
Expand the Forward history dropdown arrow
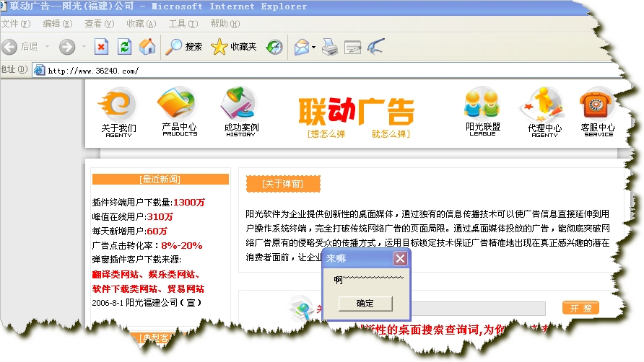coord(84,47)
